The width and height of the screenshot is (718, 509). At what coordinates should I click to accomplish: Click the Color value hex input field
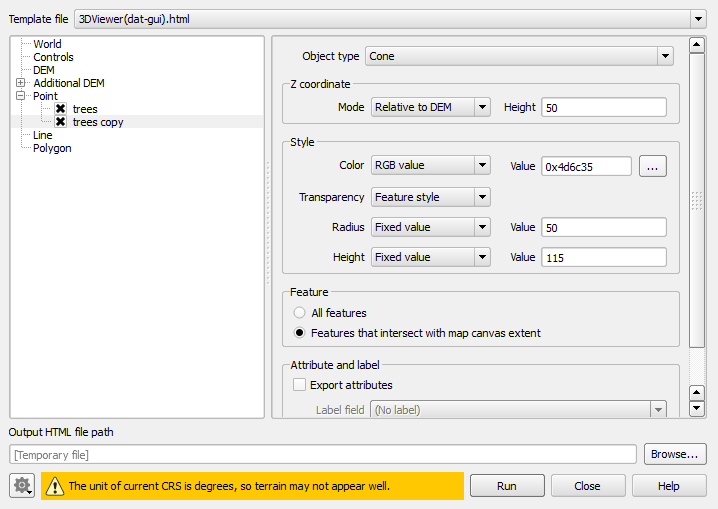coord(585,167)
